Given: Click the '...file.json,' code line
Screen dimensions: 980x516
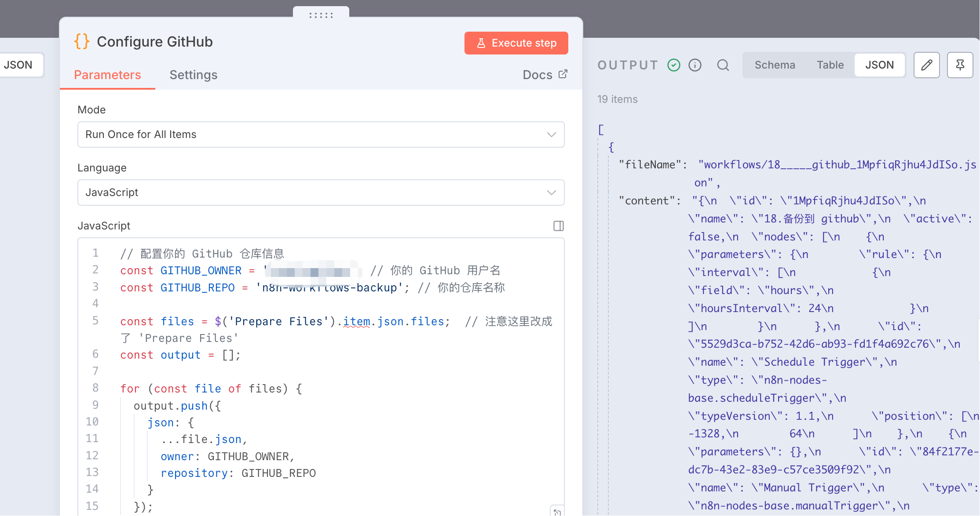Looking at the screenshot, I should (x=204, y=439).
